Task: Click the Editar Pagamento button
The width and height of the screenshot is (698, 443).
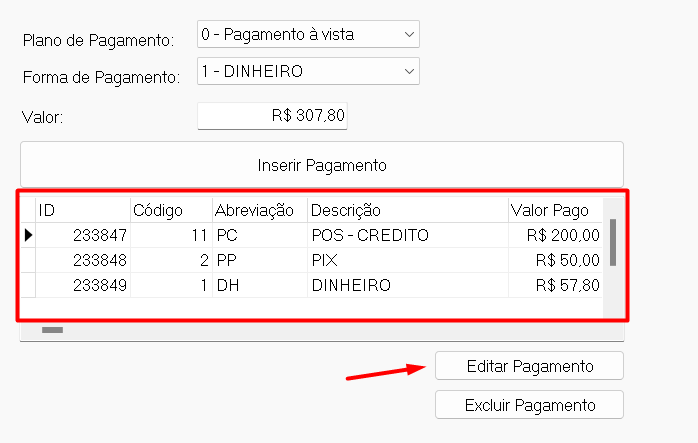Action: pyautogui.click(x=529, y=366)
